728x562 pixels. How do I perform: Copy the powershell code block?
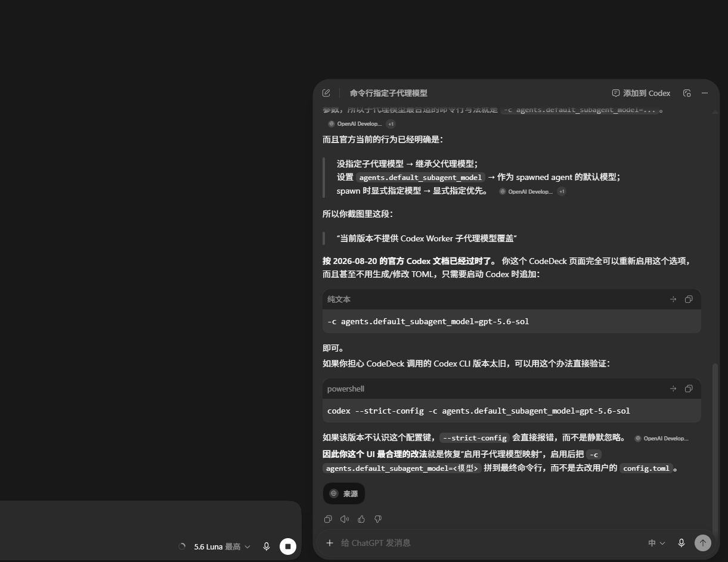[x=689, y=389]
